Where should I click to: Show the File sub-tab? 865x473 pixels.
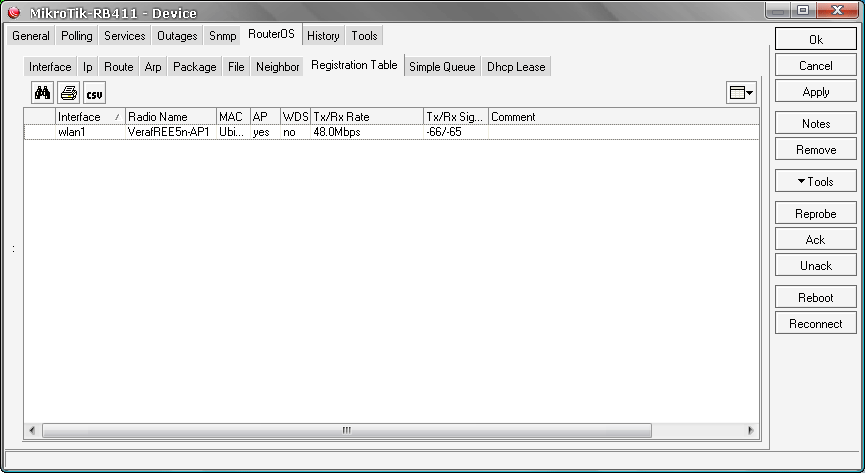point(236,67)
